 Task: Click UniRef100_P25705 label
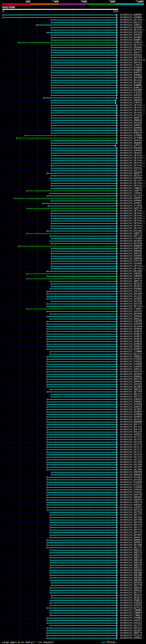pos(131,261)
